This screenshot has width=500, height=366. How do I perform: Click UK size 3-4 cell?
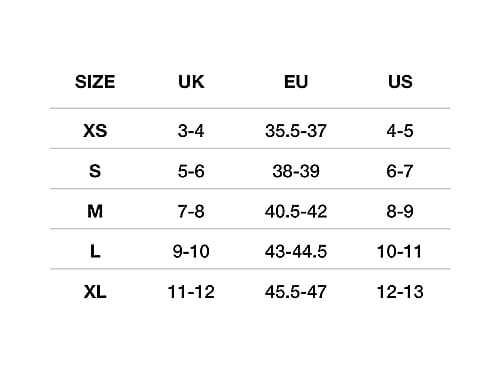point(191,131)
